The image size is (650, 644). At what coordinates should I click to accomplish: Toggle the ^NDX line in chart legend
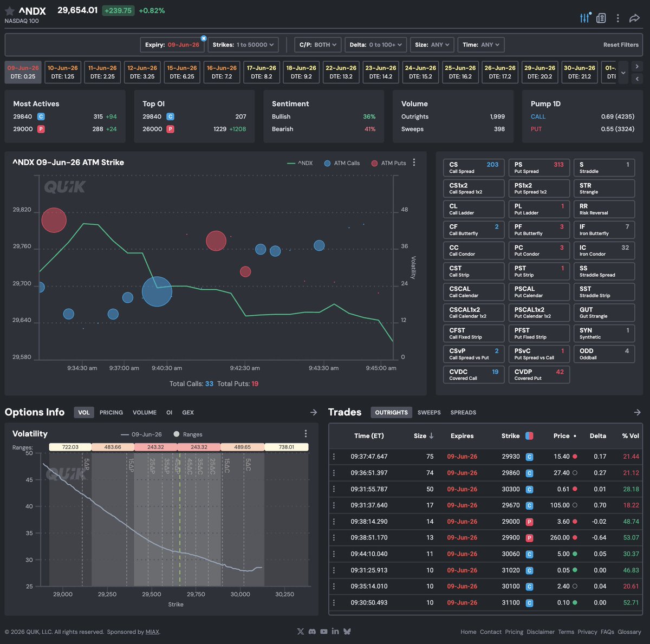(x=300, y=163)
